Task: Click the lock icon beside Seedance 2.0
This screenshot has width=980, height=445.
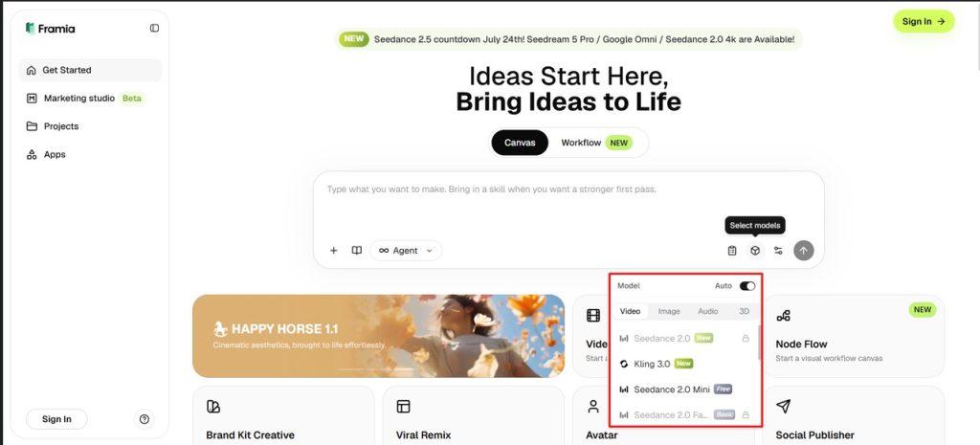Action: (745, 338)
